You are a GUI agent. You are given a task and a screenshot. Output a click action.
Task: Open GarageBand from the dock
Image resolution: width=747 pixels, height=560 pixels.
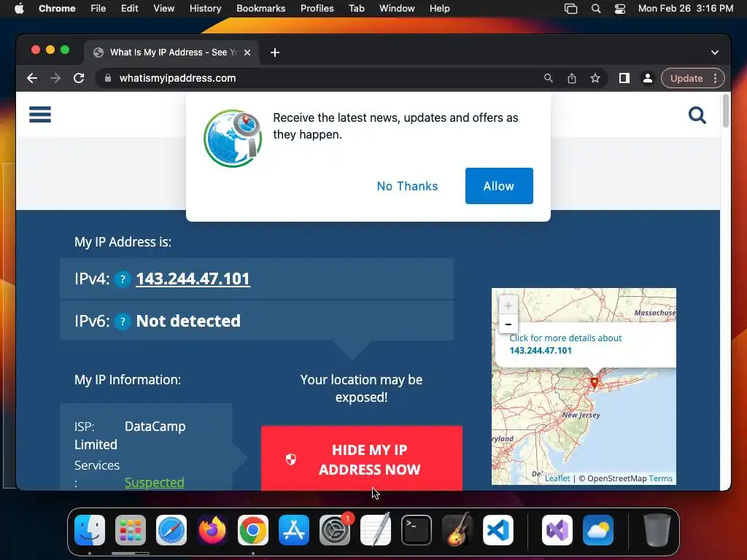coord(457,530)
